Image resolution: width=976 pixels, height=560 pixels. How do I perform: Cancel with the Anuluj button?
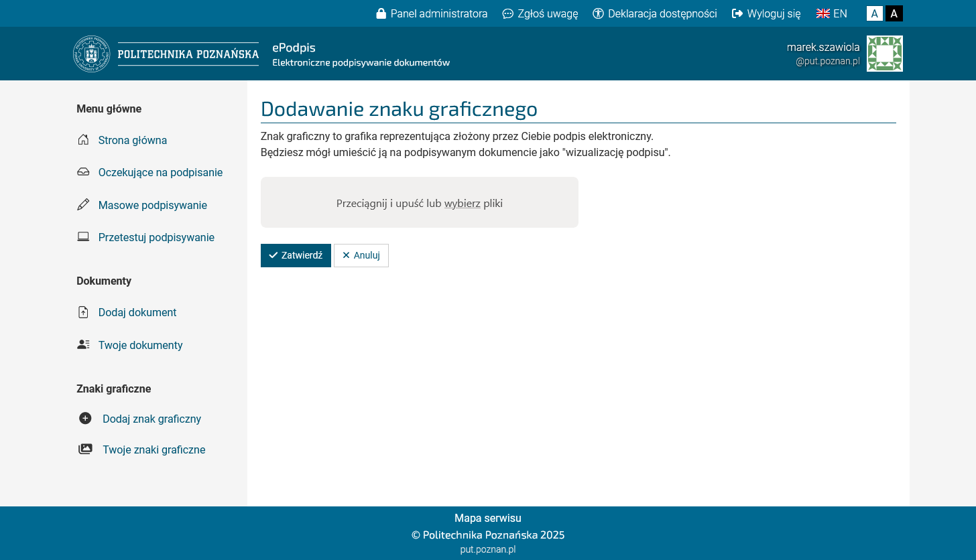[361, 255]
